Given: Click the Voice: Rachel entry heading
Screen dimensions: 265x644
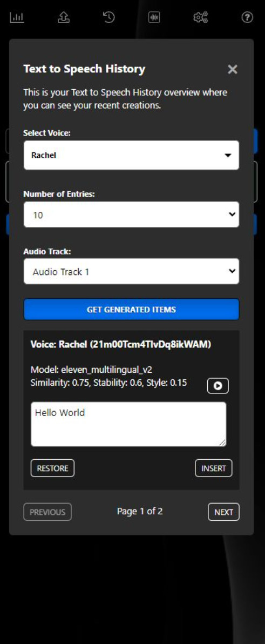Looking at the screenshot, I should pyautogui.click(x=120, y=344).
